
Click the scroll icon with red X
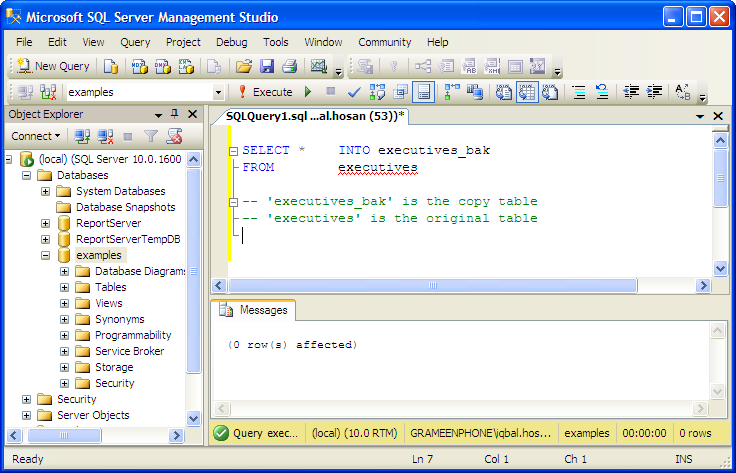click(174, 136)
